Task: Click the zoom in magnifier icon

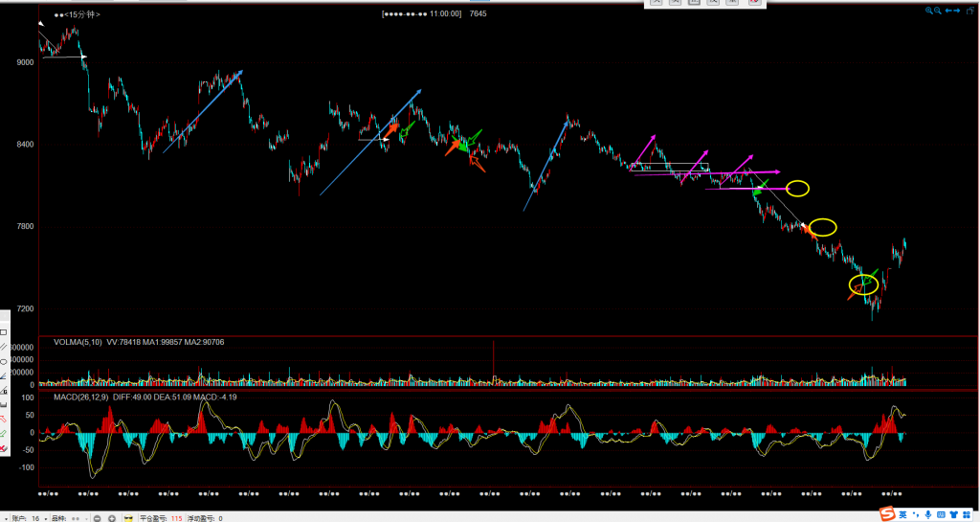Action: 928,11
